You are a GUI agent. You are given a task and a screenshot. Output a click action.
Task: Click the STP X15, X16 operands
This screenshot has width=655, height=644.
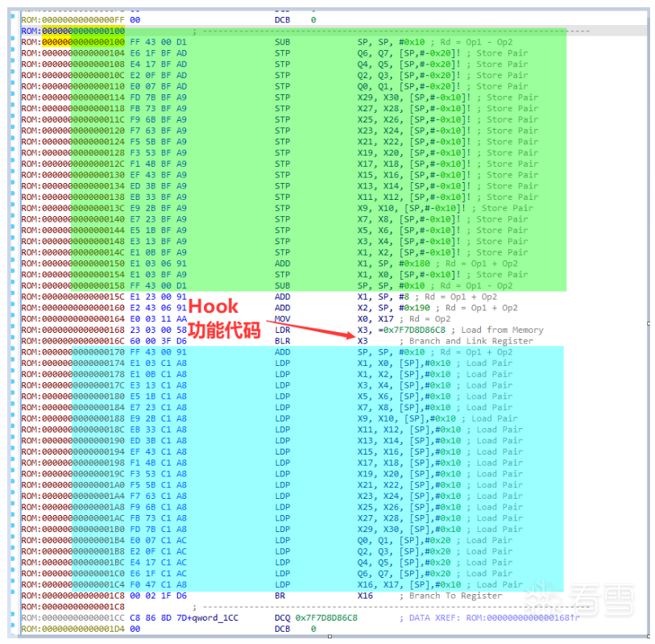(414, 175)
